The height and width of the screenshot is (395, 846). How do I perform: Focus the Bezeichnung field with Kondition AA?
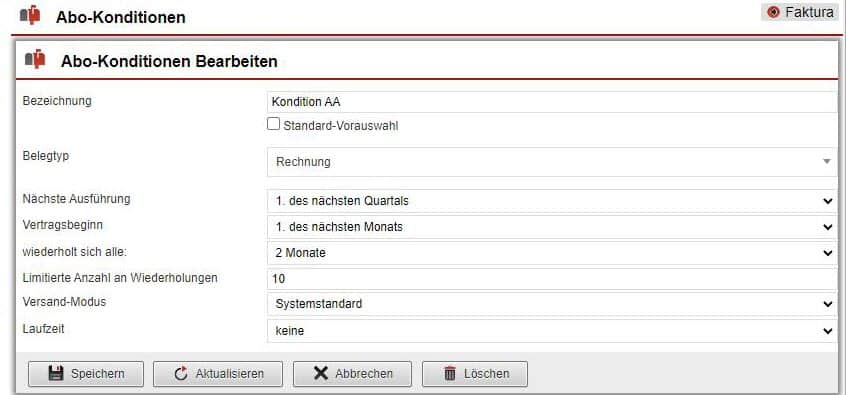pyautogui.click(x=551, y=102)
